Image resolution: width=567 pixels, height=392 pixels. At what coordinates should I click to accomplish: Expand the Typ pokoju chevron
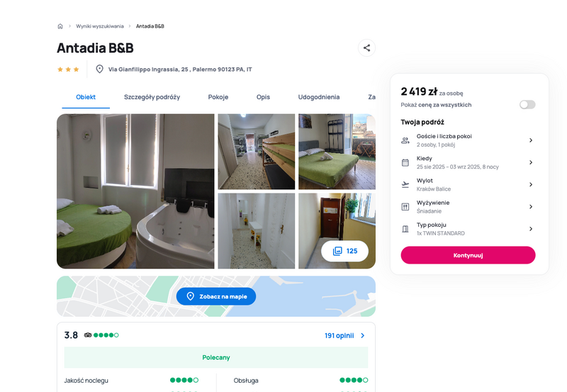tap(531, 229)
